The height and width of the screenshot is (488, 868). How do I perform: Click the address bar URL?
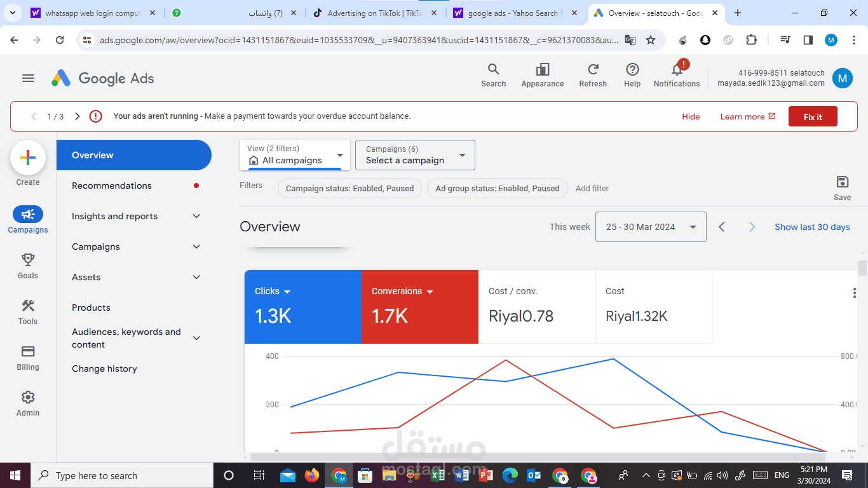click(359, 40)
